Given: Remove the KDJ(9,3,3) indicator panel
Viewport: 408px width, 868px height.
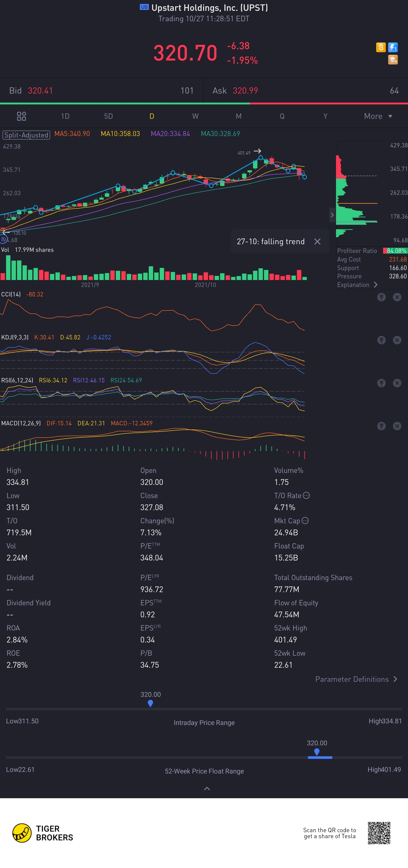Looking at the screenshot, I should coord(397,340).
